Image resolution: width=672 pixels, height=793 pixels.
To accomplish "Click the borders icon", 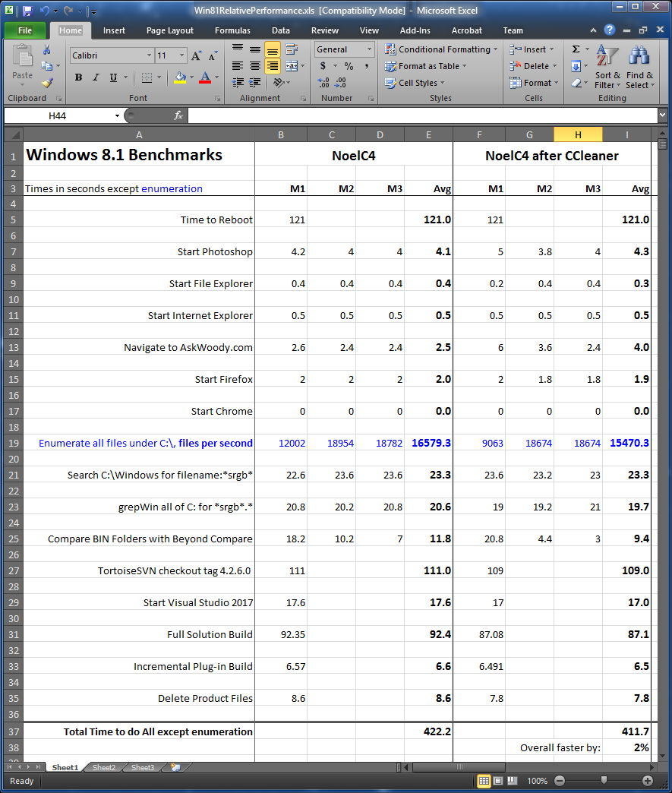I will (x=147, y=77).
